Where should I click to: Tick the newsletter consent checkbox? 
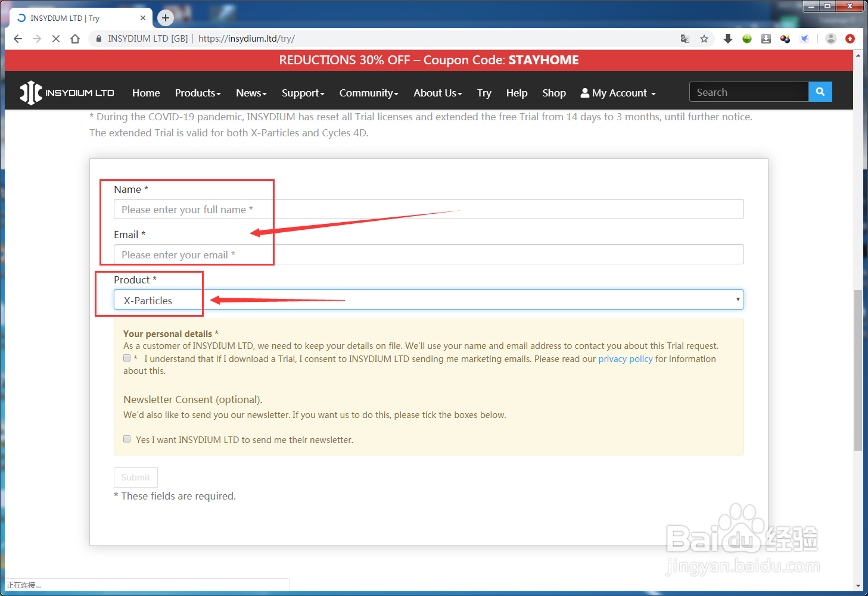(127, 439)
